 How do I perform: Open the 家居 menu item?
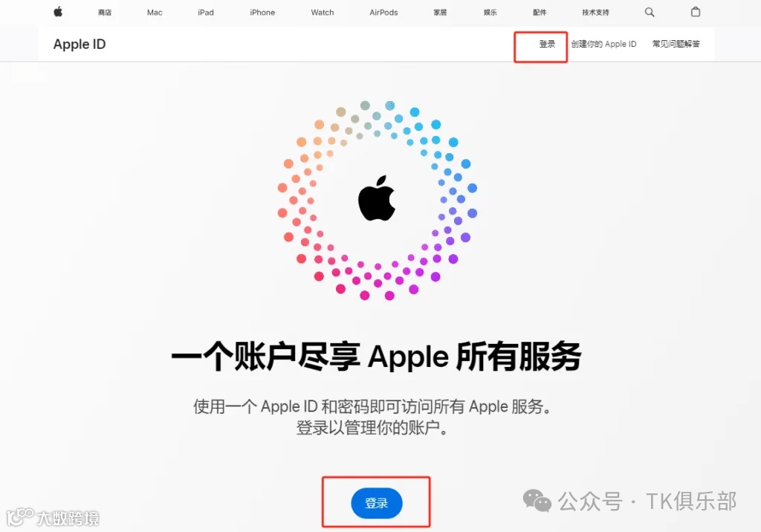pos(440,13)
